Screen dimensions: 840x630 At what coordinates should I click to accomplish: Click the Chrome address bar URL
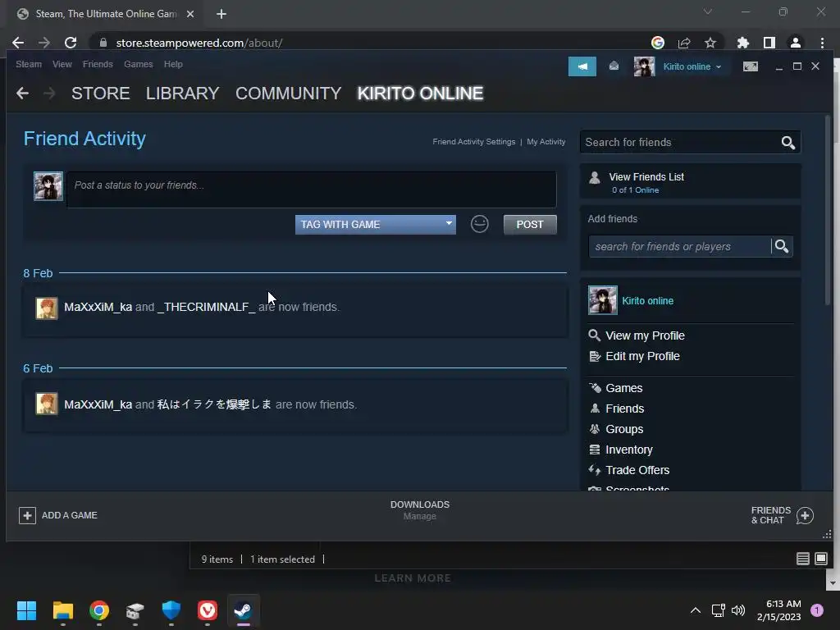[x=199, y=43]
